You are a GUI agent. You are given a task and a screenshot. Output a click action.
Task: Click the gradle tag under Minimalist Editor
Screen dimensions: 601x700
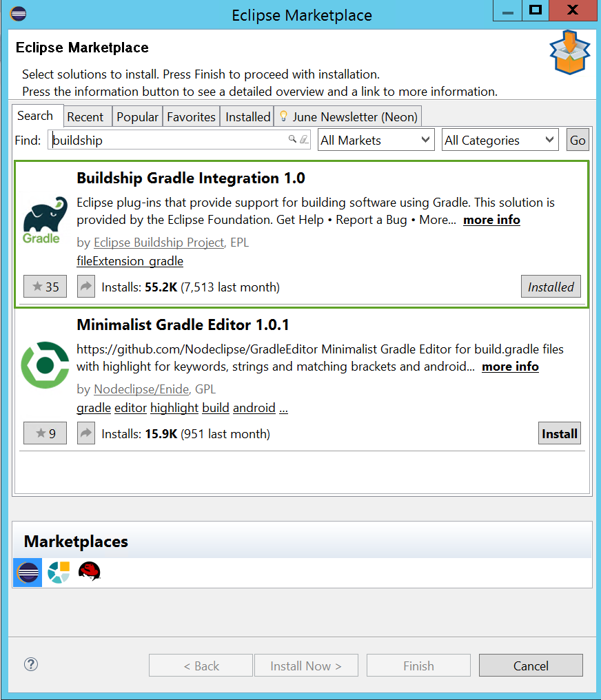[94, 408]
